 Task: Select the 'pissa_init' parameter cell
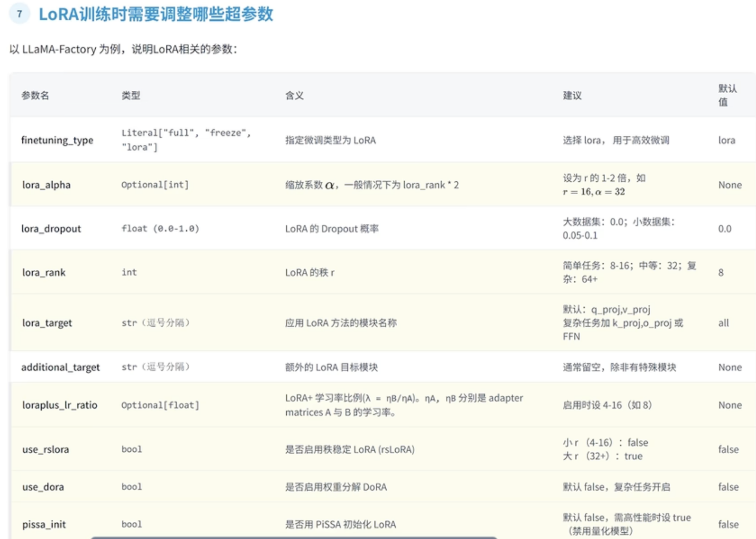tap(44, 524)
